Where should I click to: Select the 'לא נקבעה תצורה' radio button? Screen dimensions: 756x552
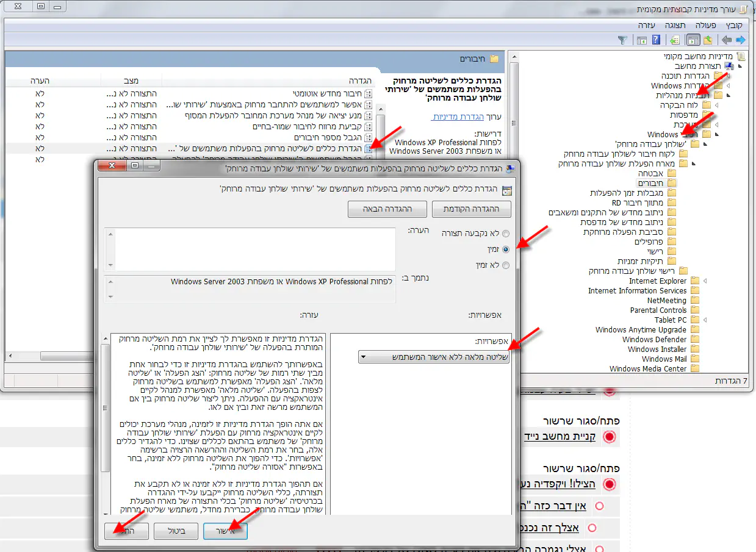(x=505, y=234)
